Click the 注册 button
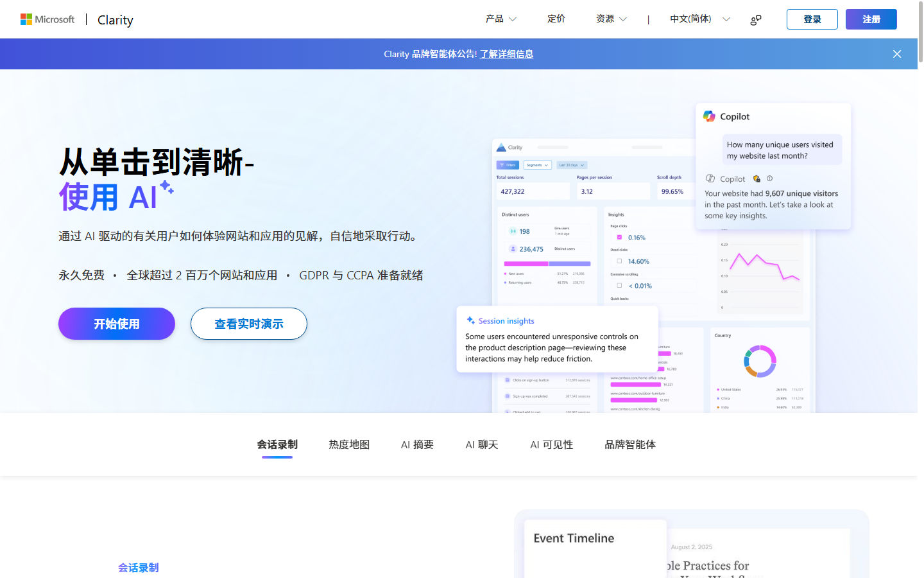This screenshot has width=924, height=578. 871,19
